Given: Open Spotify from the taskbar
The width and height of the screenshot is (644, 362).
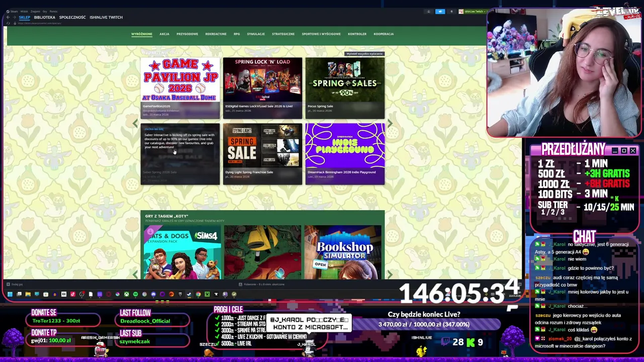Looking at the screenshot, I should (x=135, y=294).
